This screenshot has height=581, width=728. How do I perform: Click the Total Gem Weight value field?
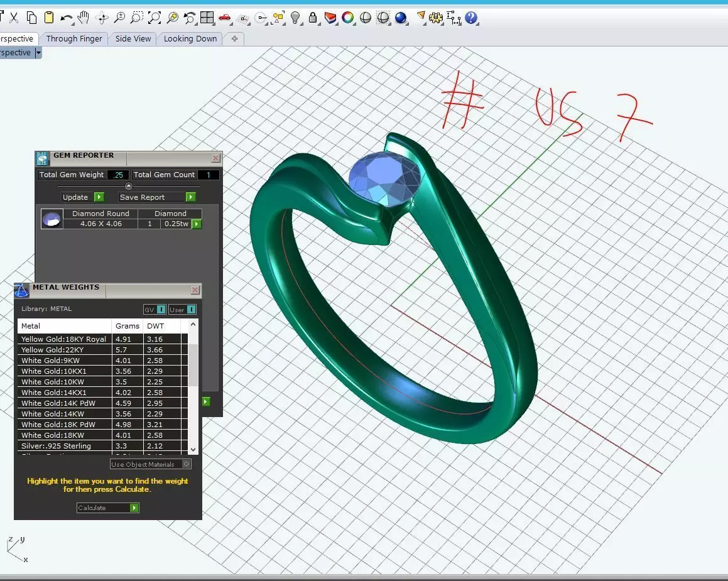click(118, 175)
